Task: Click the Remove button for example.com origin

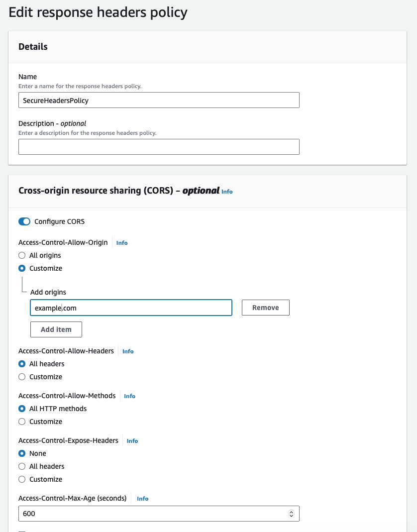Action: click(x=266, y=308)
